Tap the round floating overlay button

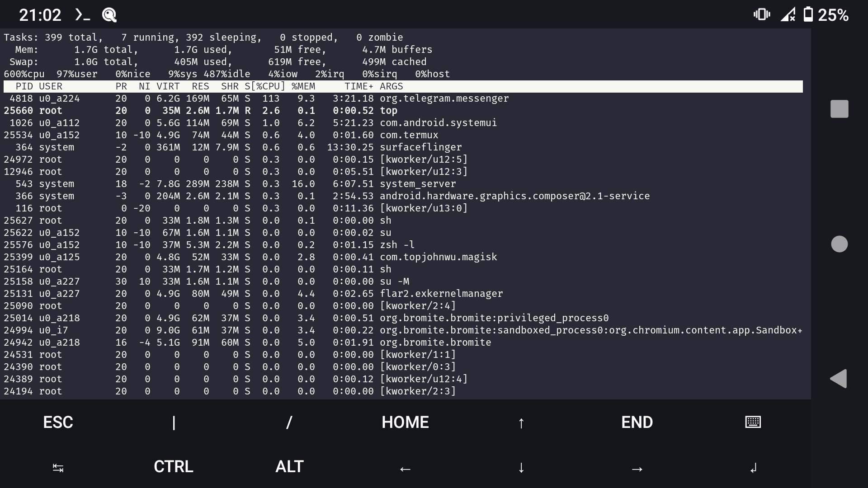pyautogui.click(x=839, y=244)
